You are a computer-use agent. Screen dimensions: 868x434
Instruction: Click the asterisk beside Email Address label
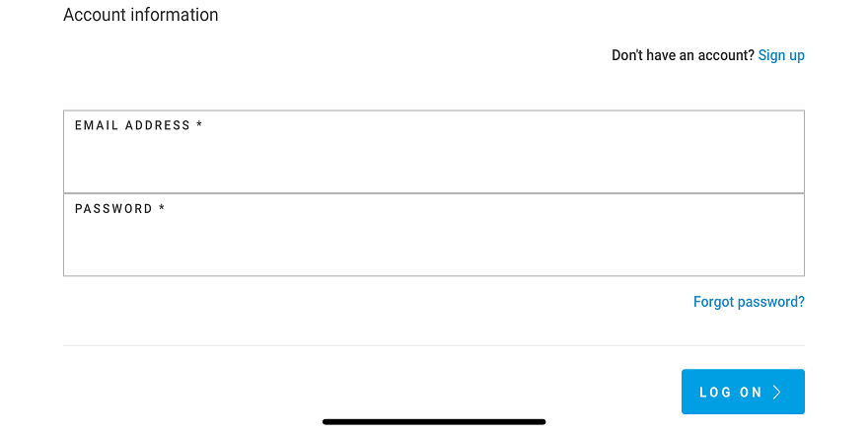coord(199,126)
